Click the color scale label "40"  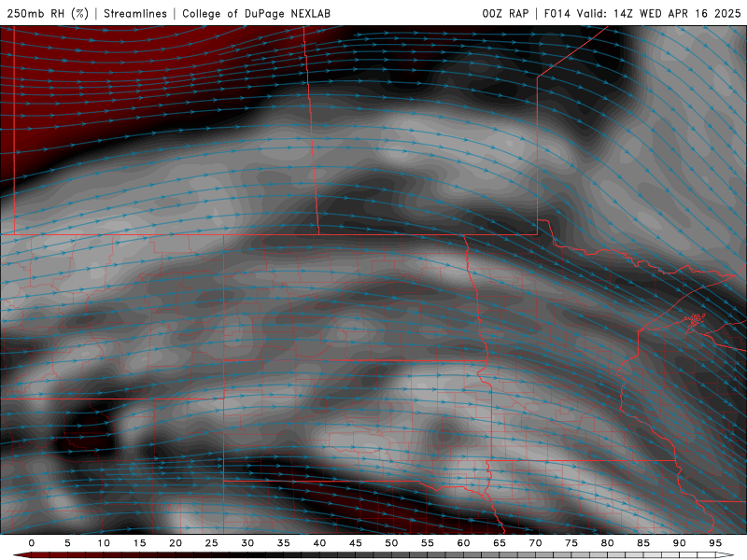(x=319, y=543)
